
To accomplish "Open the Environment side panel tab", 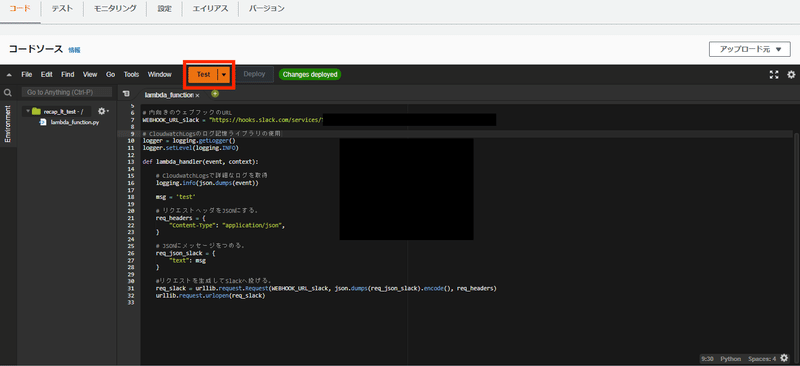I will (8, 124).
